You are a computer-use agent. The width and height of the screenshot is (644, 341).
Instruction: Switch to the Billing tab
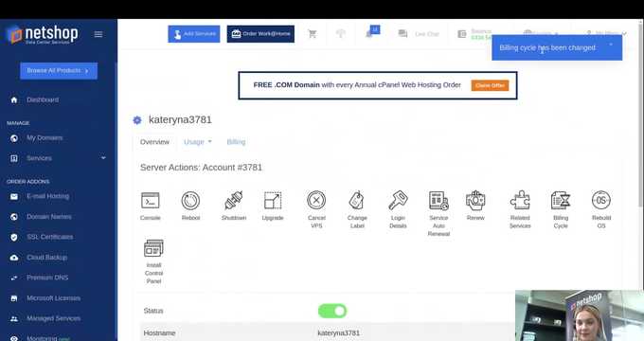pos(236,142)
